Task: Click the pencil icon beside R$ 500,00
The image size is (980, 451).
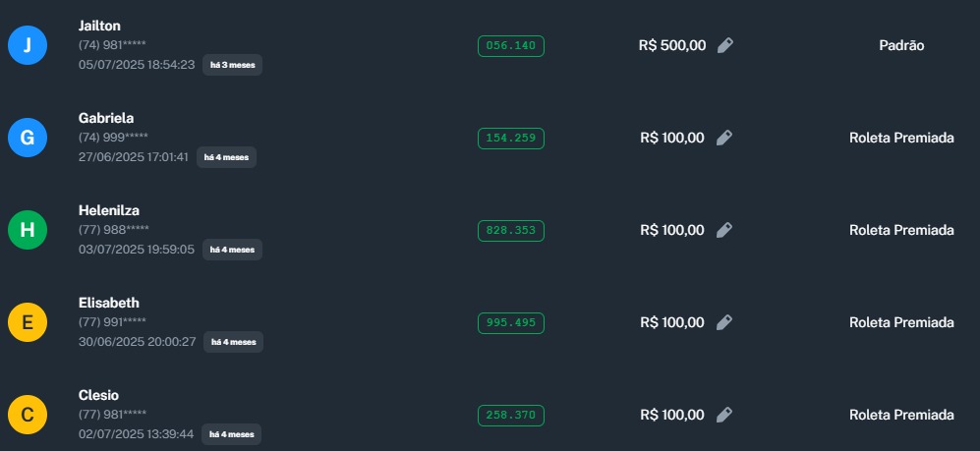Action: tap(725, 45)
